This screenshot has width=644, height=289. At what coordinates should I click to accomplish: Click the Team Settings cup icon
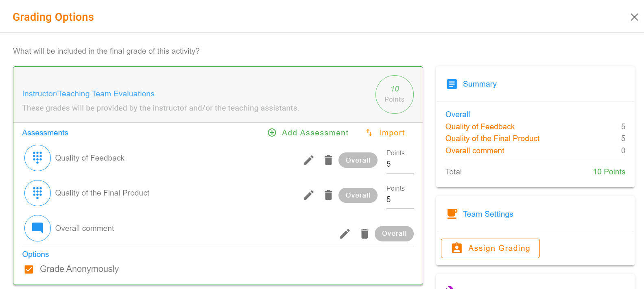452,214
